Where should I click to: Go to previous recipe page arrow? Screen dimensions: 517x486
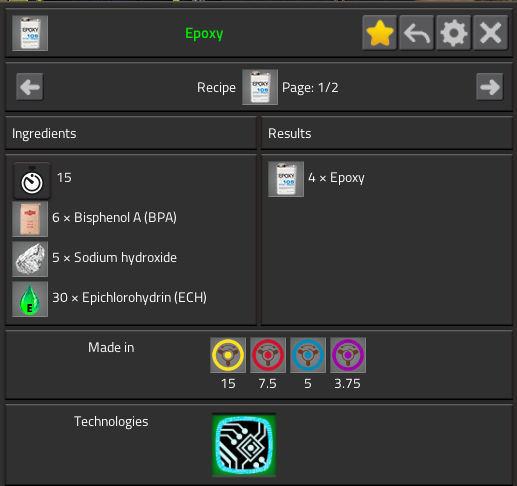click(30, 87)
